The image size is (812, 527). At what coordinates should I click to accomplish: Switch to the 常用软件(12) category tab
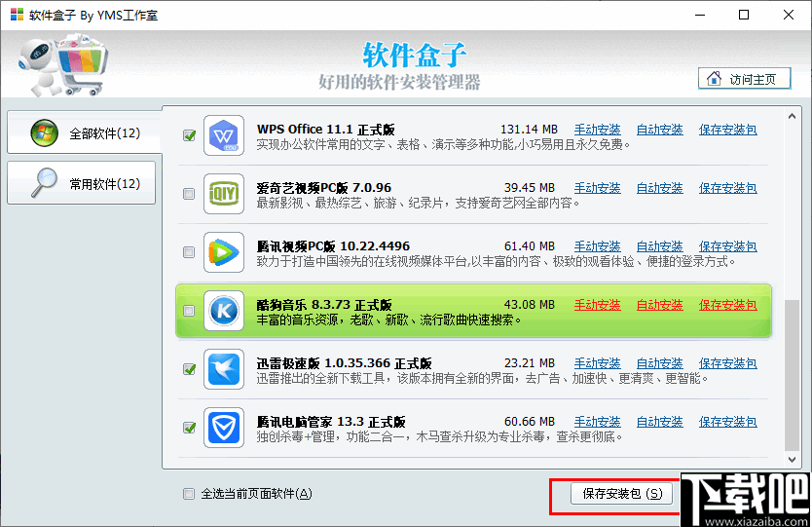pyautogui.click(x=82, y=182)
